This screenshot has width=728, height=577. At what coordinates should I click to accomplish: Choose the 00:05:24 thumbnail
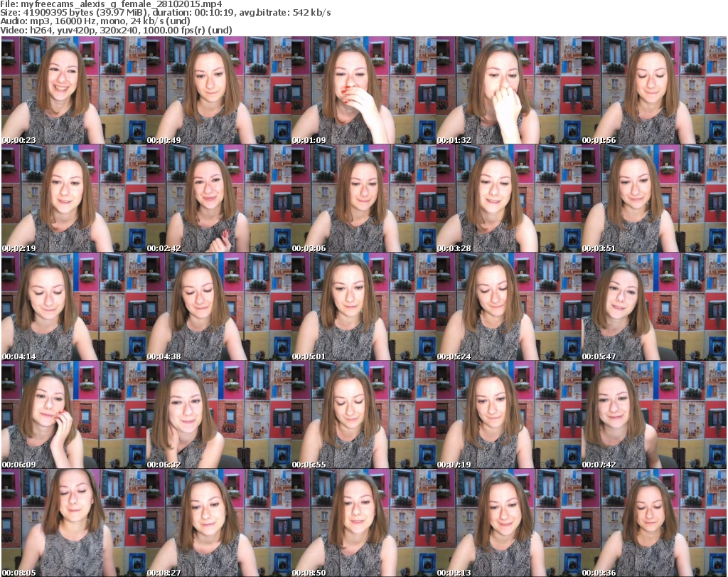(x=508, y=307)
